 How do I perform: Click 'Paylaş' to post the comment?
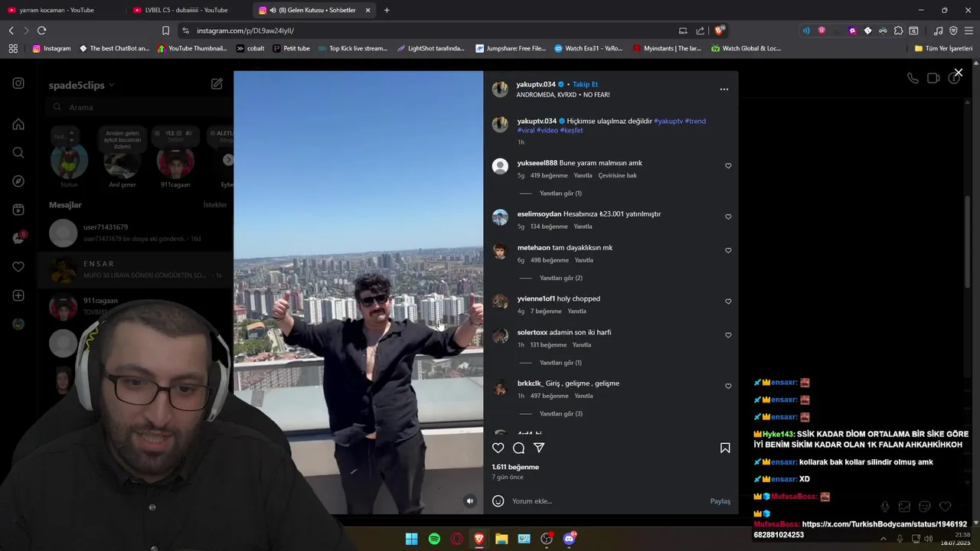tap(720, 501)
